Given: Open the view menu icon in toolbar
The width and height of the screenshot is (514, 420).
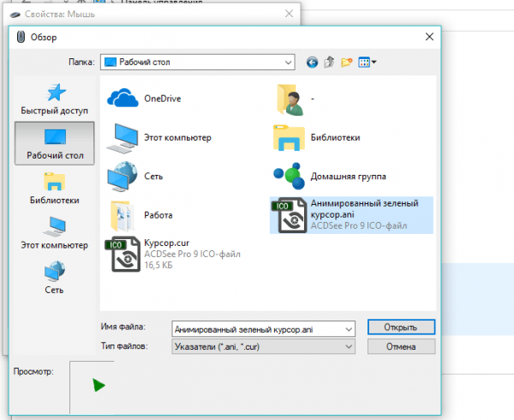Looking at the screenshot, I should 368,62.
